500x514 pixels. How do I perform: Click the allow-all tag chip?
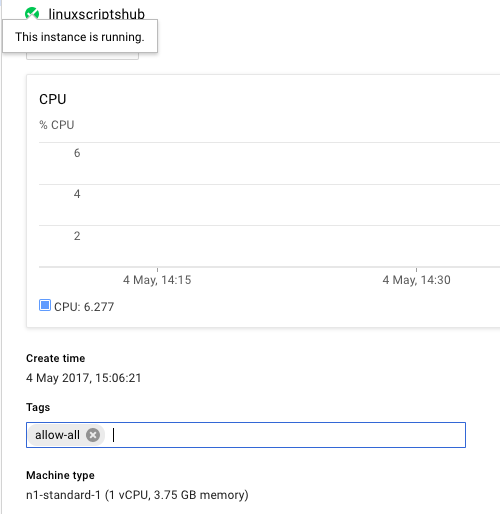[66, 435]
